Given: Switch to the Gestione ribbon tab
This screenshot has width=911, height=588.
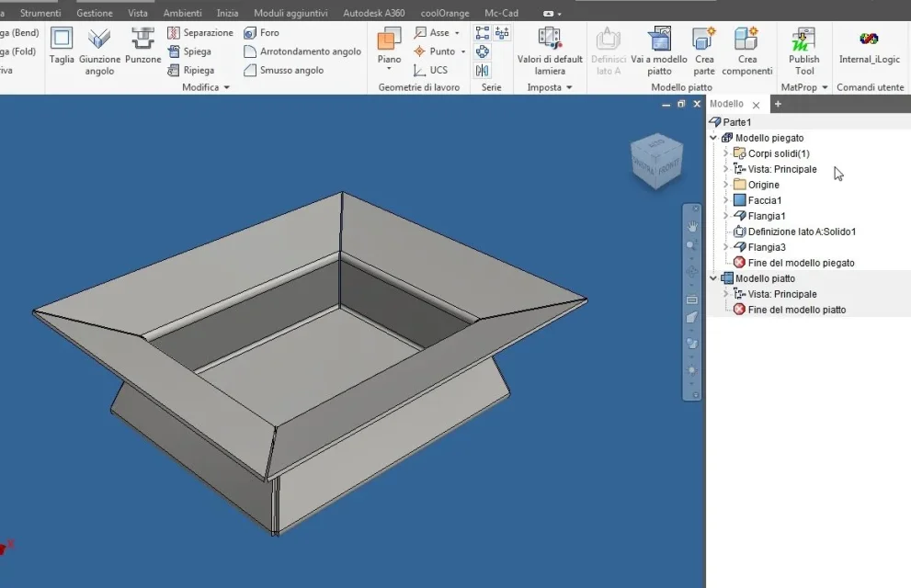Looking at the screenshot, I should pyautogui.click(x=95, y=13).
